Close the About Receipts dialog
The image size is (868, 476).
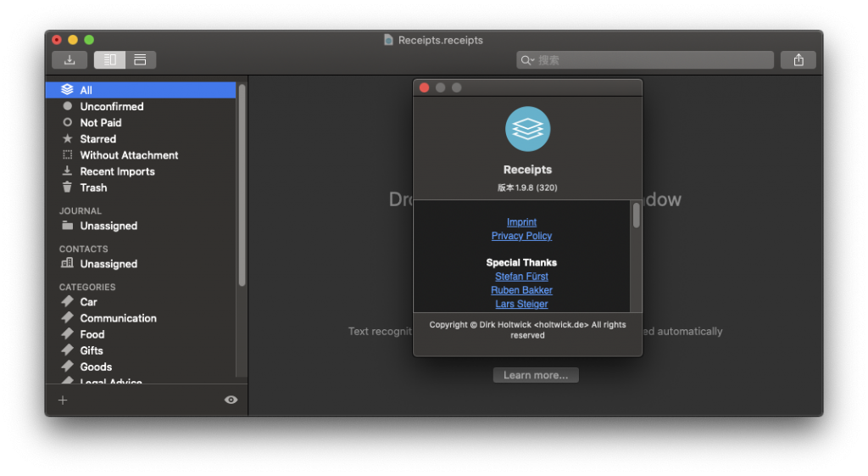click(425, 87)
